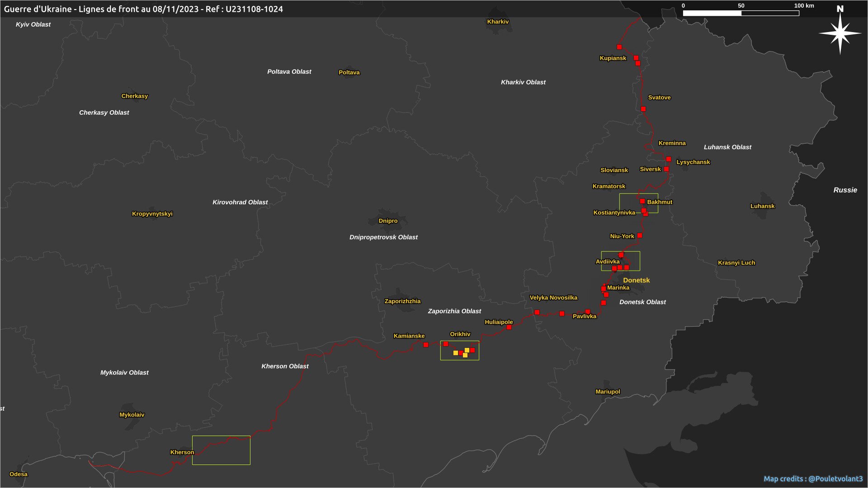Click the Kupiansk city label
Viewport: 868px width, 488px height.
[x=613, y=58]
